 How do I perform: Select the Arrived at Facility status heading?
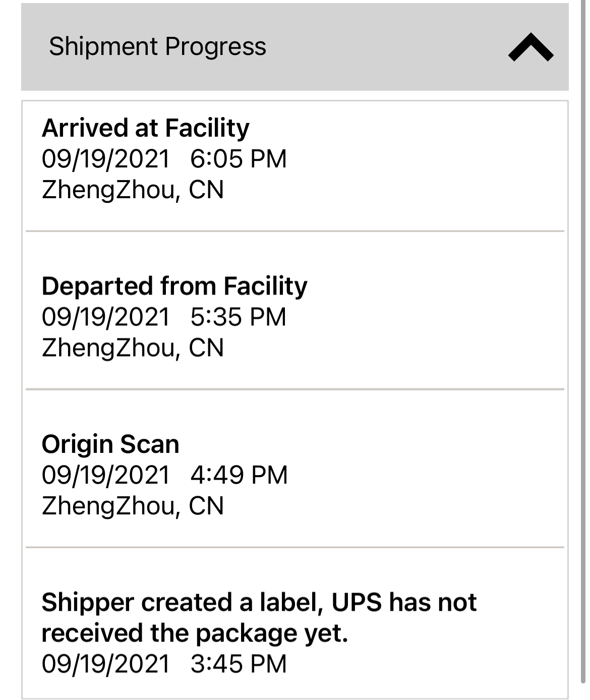coord(145,128)
